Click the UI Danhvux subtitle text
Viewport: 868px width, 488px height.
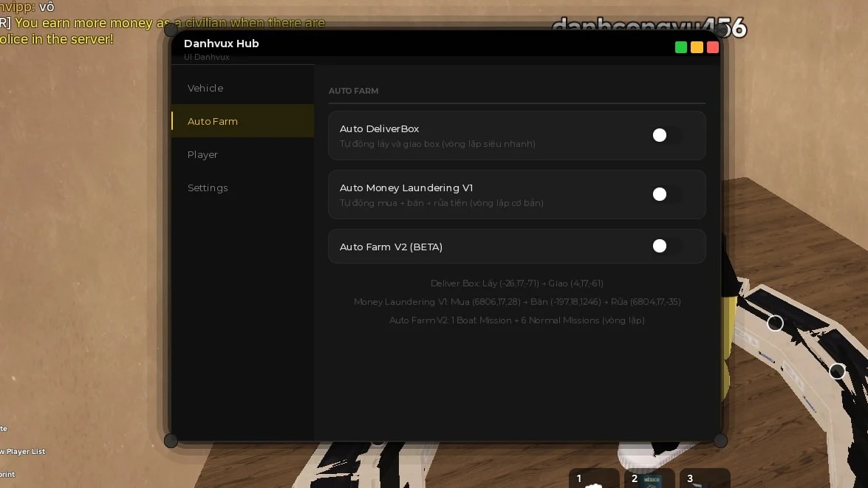pos(207,57)
